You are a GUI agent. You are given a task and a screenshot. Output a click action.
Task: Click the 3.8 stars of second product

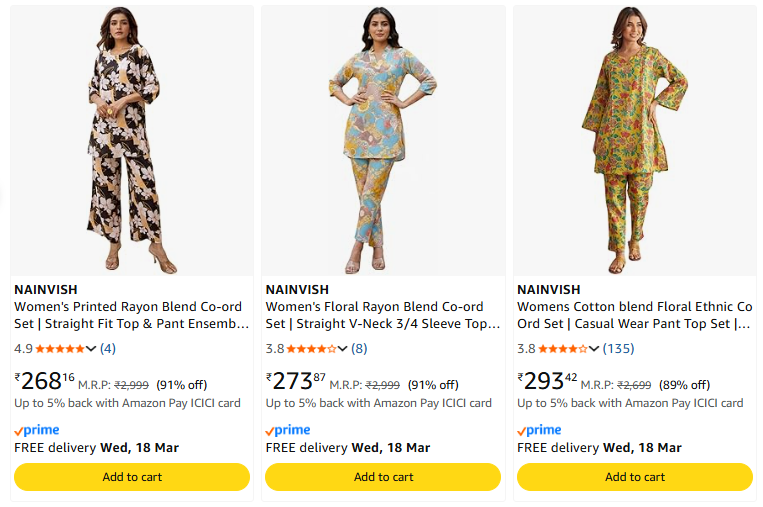tap(312, 349)
